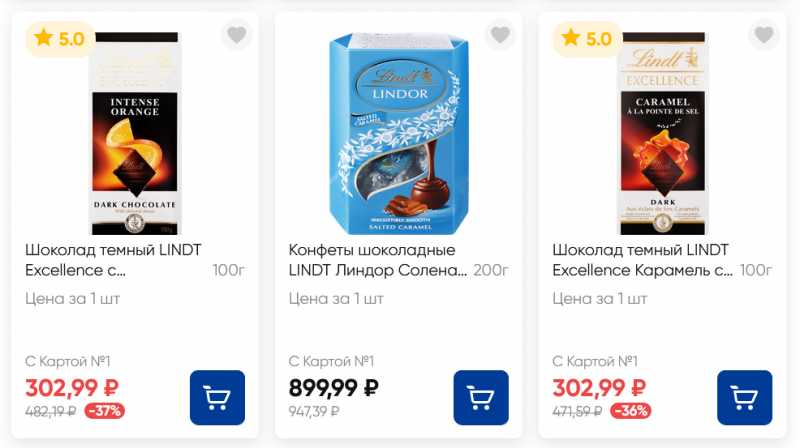Click the -36% discount badge
Screen dimensions: 800x448
[x=632, y=410]
